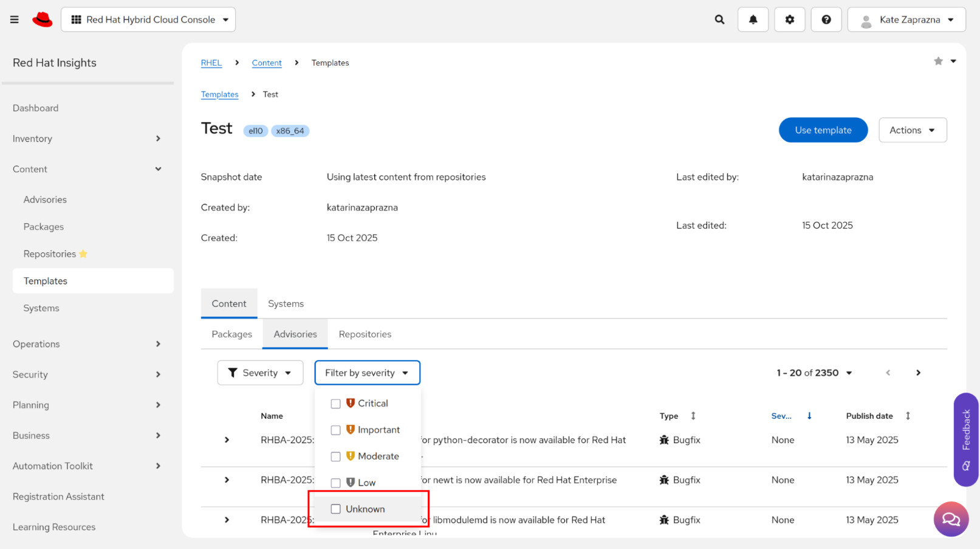
Task: Expand the first RHBA-2025 advisory row
Action: (x=227, y=440)
